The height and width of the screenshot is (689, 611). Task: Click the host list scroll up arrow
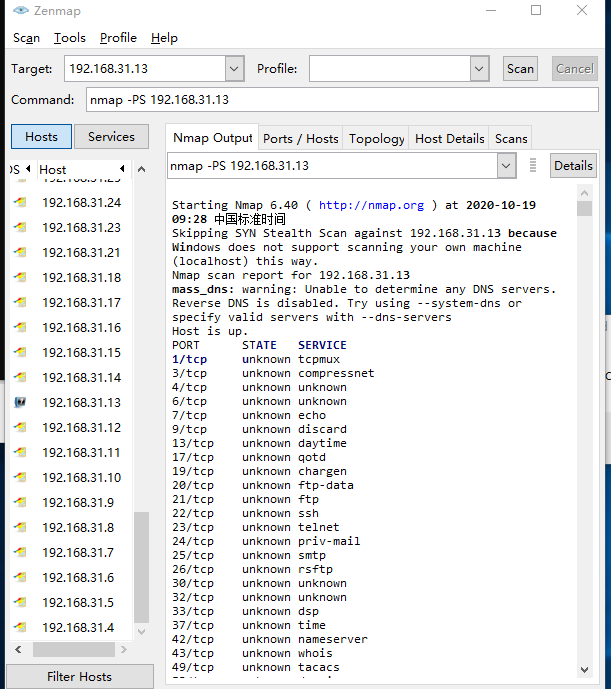coord(142,169)
